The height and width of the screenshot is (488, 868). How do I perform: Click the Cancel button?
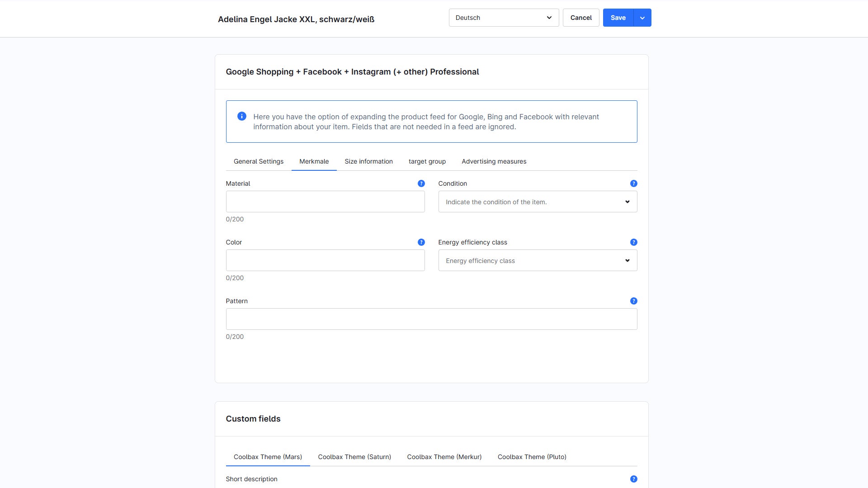[581, 18]
